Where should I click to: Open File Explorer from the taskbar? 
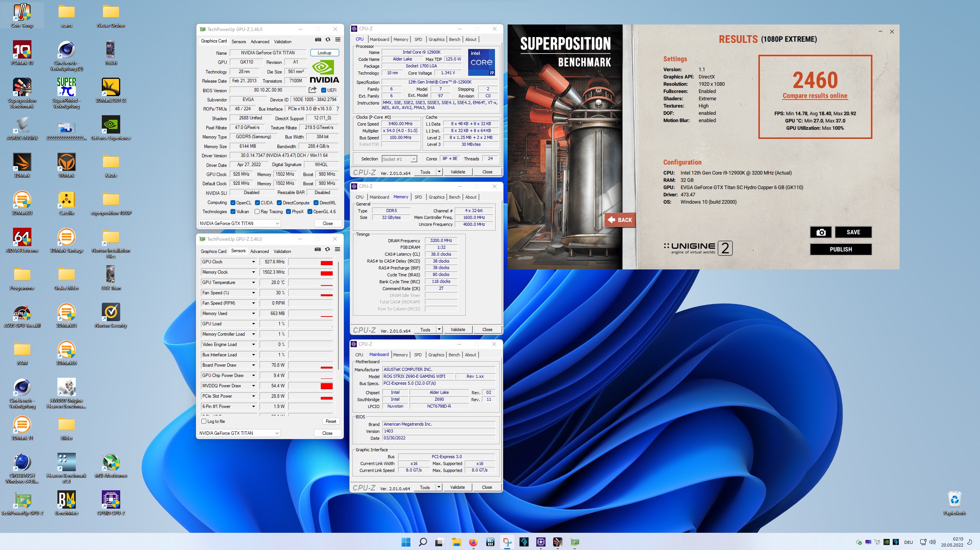pos(456,542)
